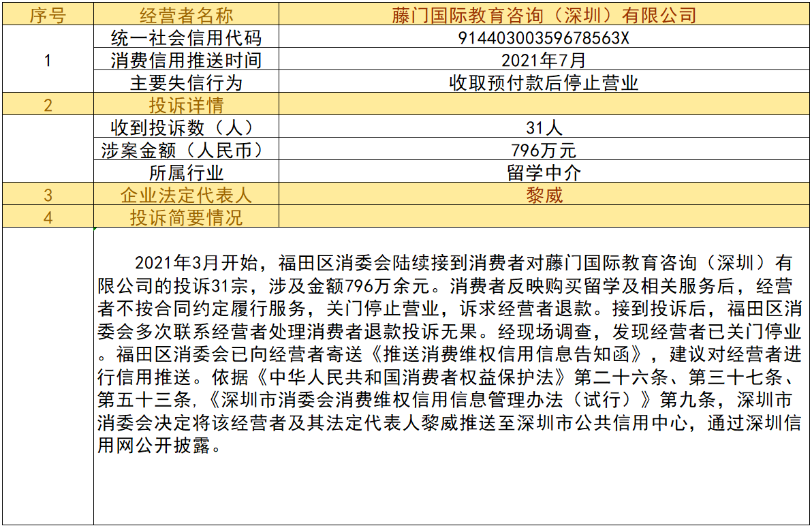Click the 2021年7月 date cell
The height and width of the screenshot is (528, 812).
[x=544, y=61]
